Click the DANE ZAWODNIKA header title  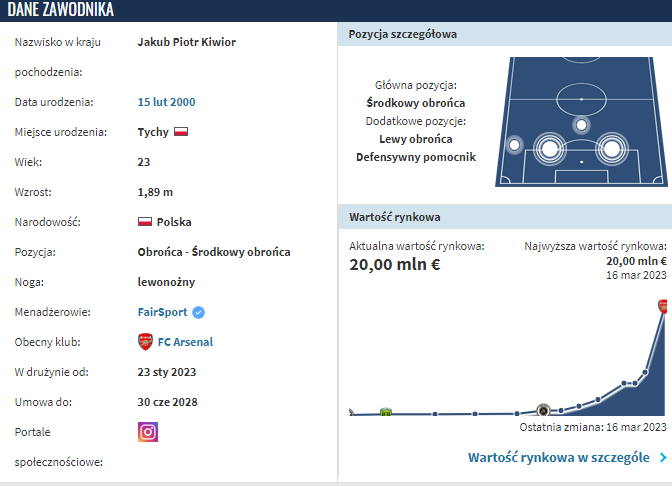(x=60, y=9)
